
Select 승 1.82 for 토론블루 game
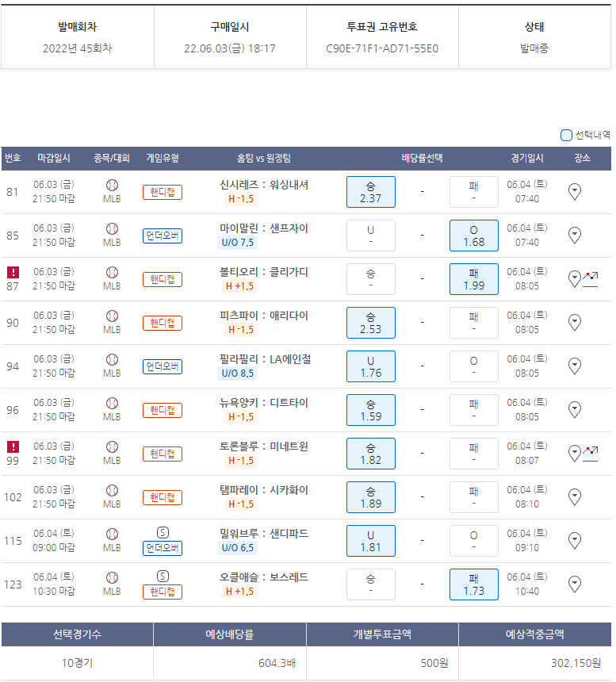371,454
